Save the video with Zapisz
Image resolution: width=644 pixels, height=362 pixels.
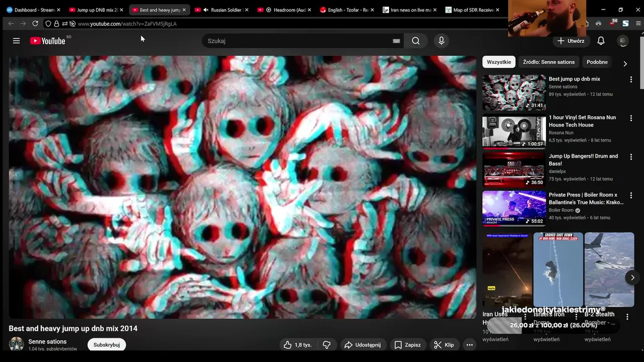408,345
